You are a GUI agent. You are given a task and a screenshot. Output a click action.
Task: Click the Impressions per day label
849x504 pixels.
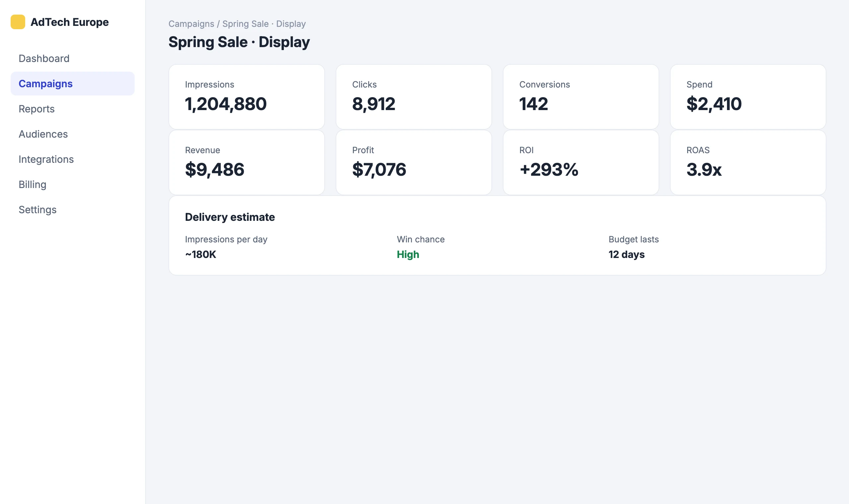coord(226,239)
